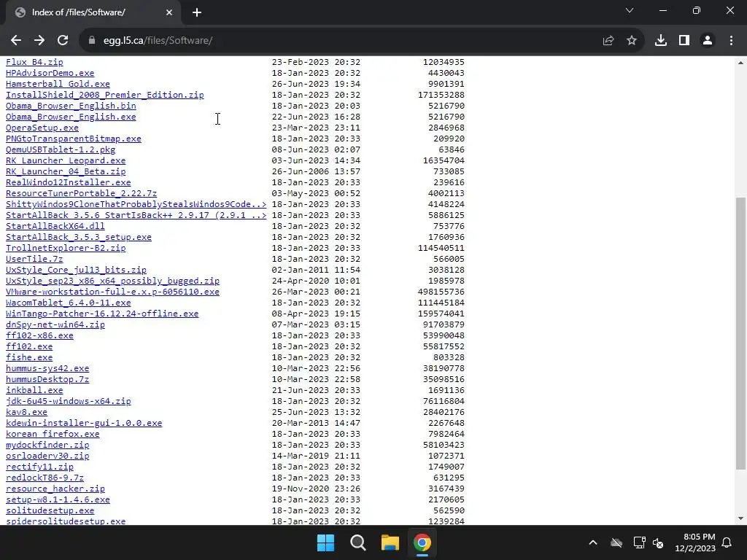Download UxStyle_Core_jul13_bits.zip

[76, 270]
